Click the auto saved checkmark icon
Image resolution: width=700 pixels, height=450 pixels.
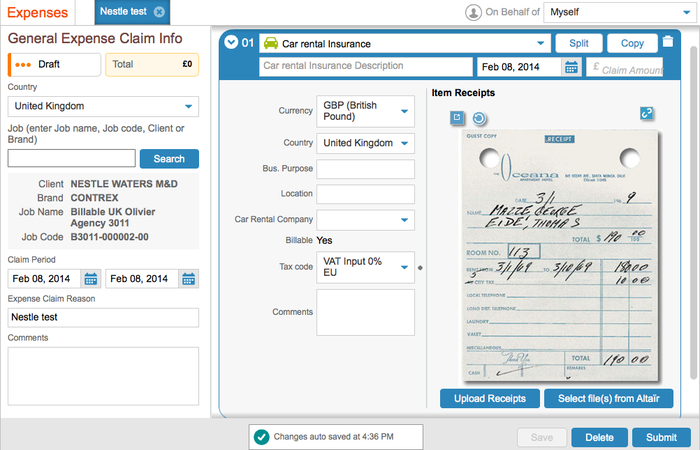click(261, 437)
